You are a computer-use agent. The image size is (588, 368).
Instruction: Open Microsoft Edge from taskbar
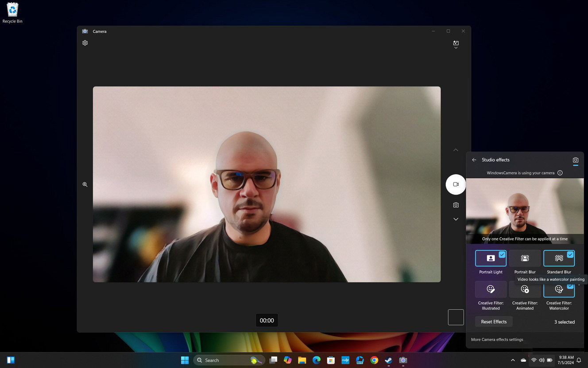click(317, 360)
